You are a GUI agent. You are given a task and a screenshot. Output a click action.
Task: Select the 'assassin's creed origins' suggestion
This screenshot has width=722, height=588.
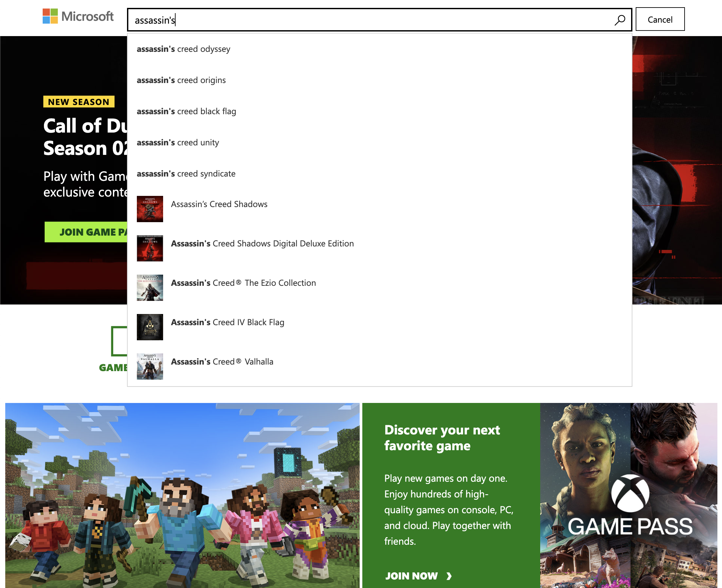pos(181,80)
